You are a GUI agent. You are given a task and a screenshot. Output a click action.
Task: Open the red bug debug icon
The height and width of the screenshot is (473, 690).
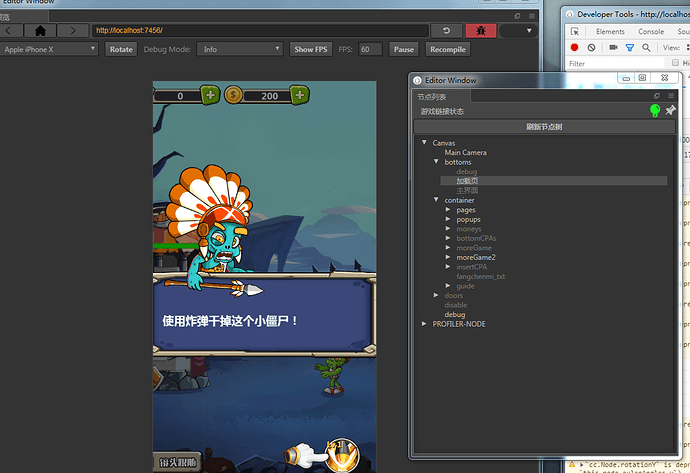pyautogui.click(x=481, y=30)
